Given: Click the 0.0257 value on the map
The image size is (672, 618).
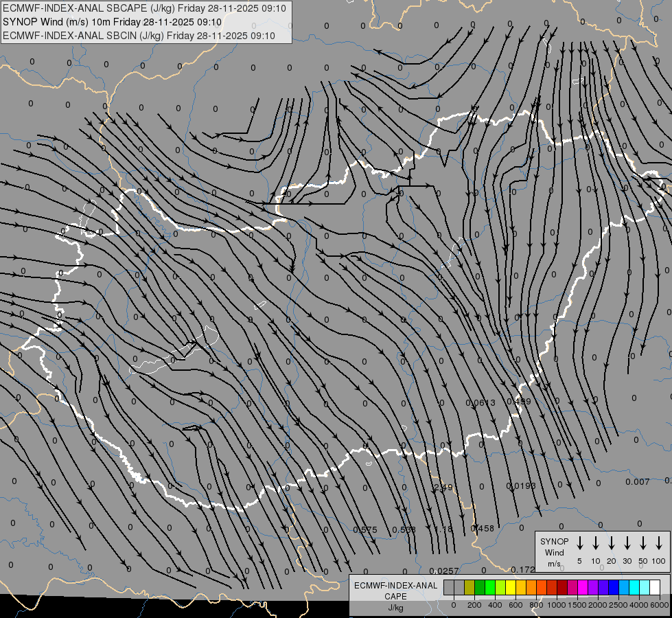Looking at the screenshot, I should point(444,571).
